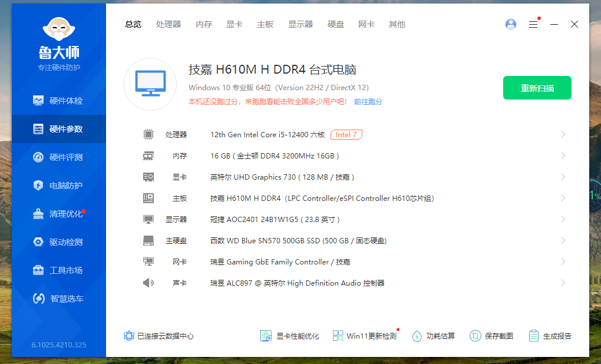Viewport: 601px width, 364px height.
Task: Click version number 6.1025.4210.325
Action: pos(59,345)
